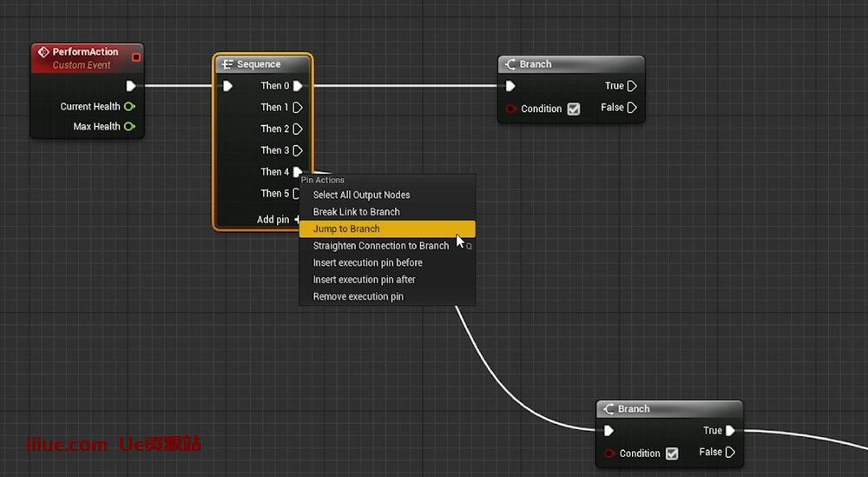Click the upper Branch False output pin
This screenshot has width=868, height=477.
[x=632, y=108]
